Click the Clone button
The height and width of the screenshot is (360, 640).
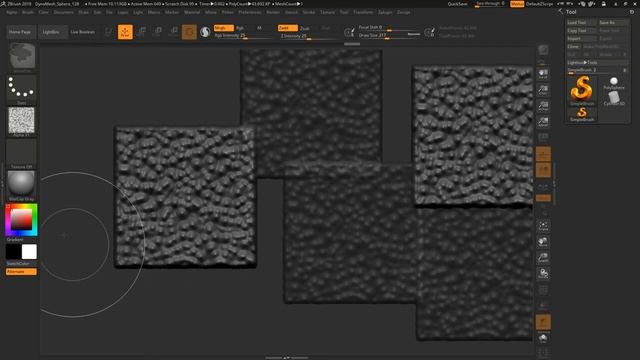(573, 47)
